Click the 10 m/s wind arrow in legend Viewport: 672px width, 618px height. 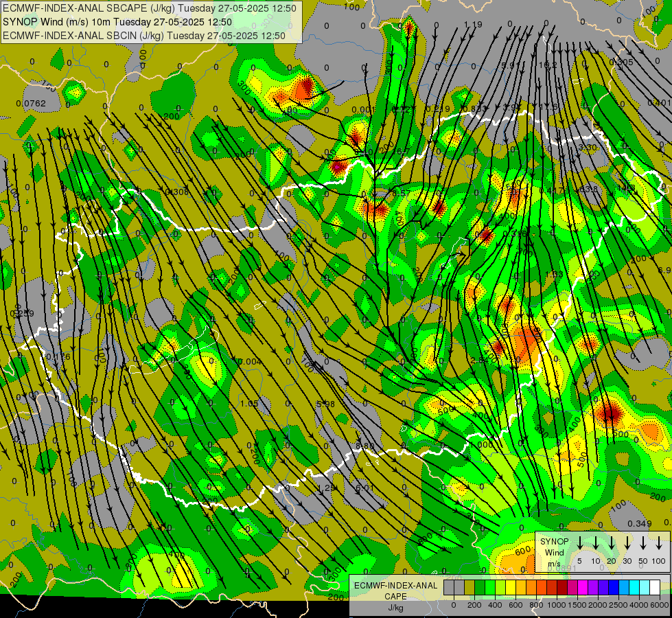pyautogui.click(x=595, y=543)
